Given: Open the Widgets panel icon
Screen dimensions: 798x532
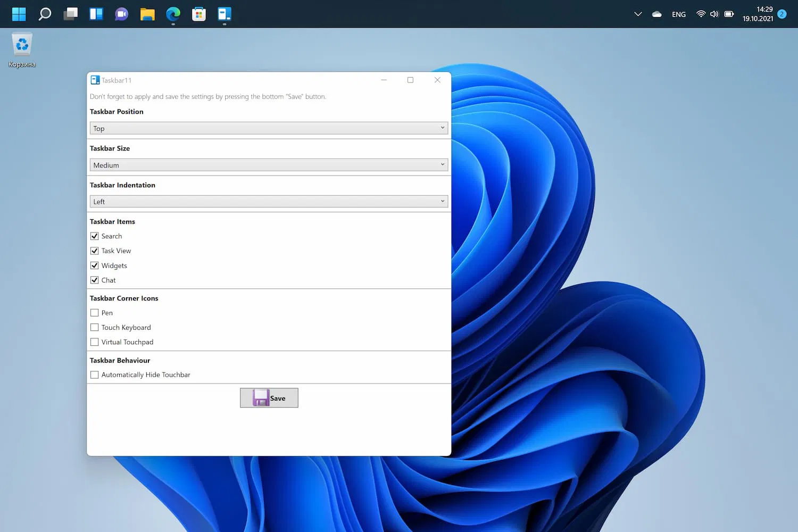Looking at the screenshot, I should click(96, 14).
